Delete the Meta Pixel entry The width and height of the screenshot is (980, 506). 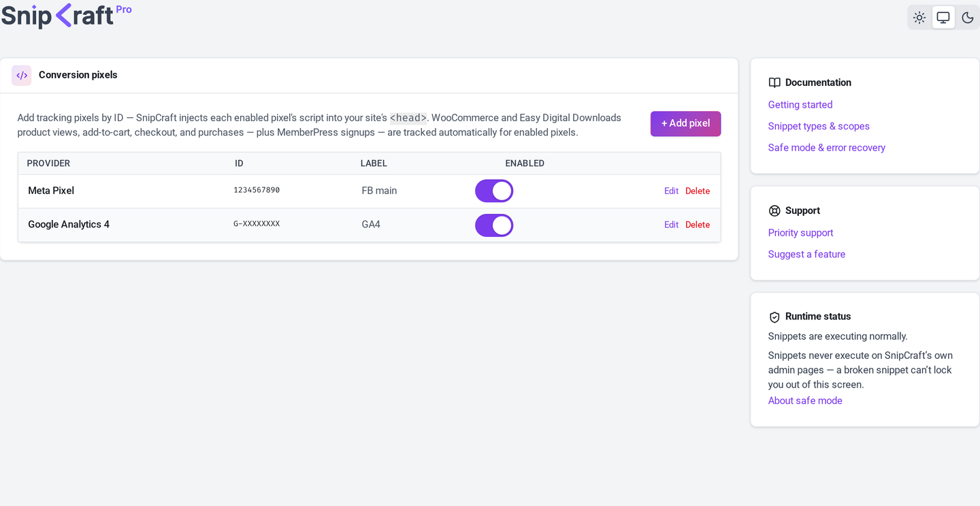698,191
